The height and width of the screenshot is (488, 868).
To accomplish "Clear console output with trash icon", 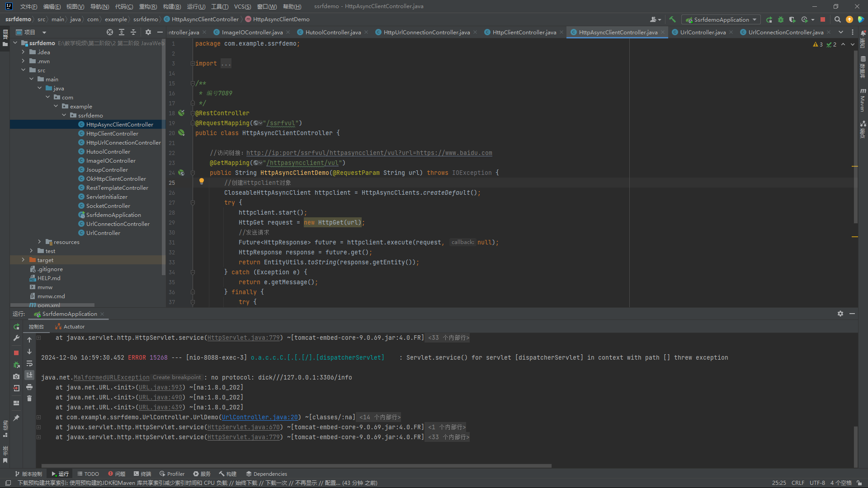I will 29,399.
